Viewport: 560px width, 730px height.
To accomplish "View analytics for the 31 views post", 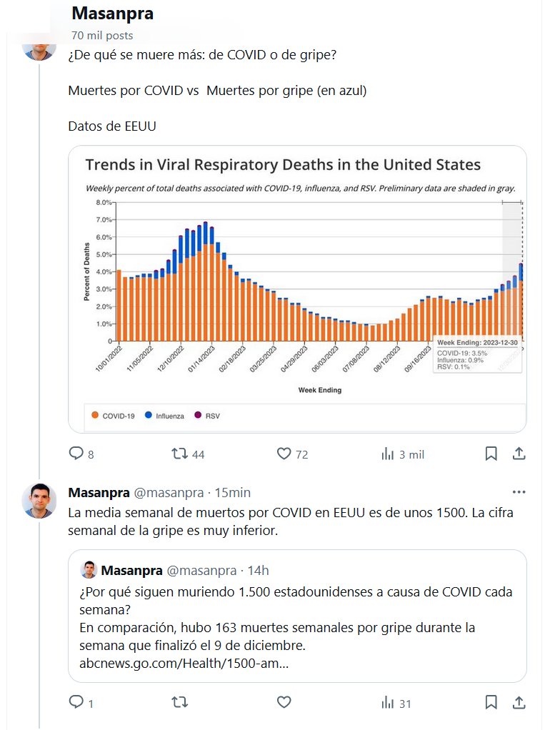I will (389, 703).
